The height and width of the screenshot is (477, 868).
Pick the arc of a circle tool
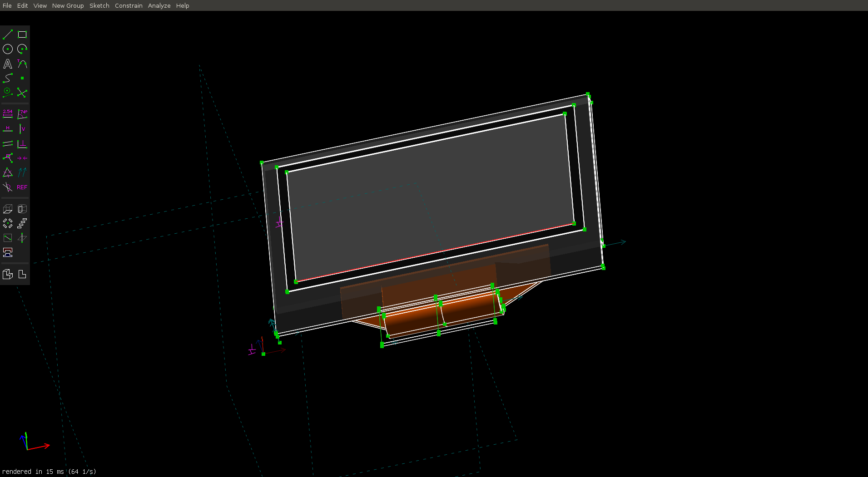click(x=22, y=49)
